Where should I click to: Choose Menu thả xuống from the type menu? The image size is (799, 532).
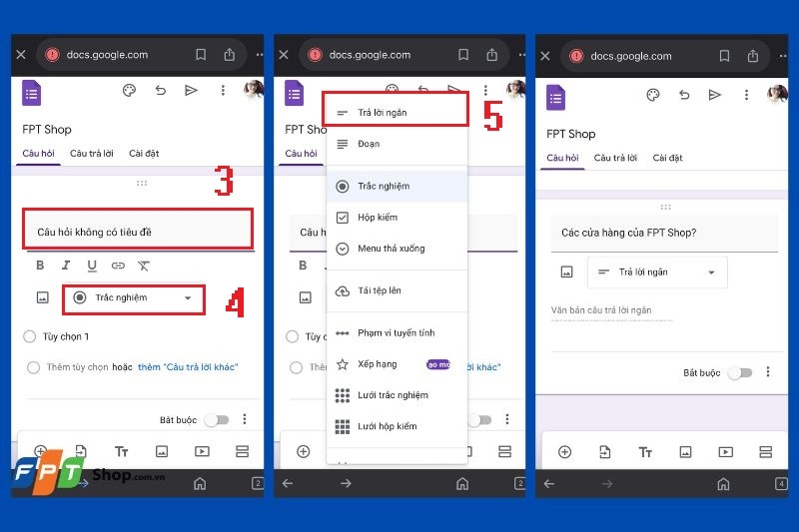(x=397, y=249)
